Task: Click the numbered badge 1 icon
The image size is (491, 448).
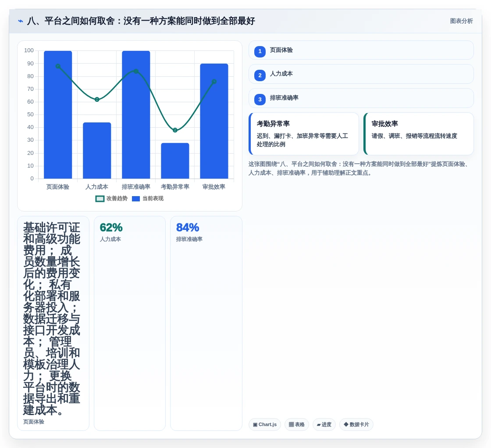Action: point(260,51)
